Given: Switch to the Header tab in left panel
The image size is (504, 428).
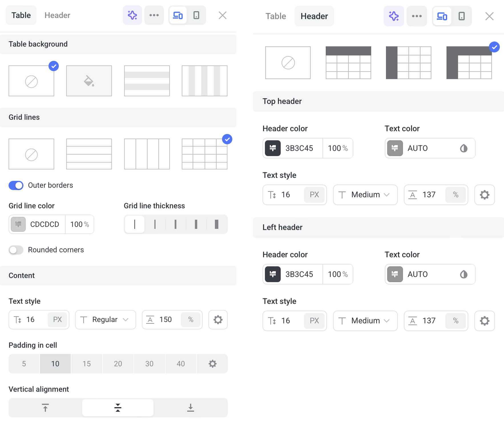Looking at the screenshot, I should pos(57,15).
